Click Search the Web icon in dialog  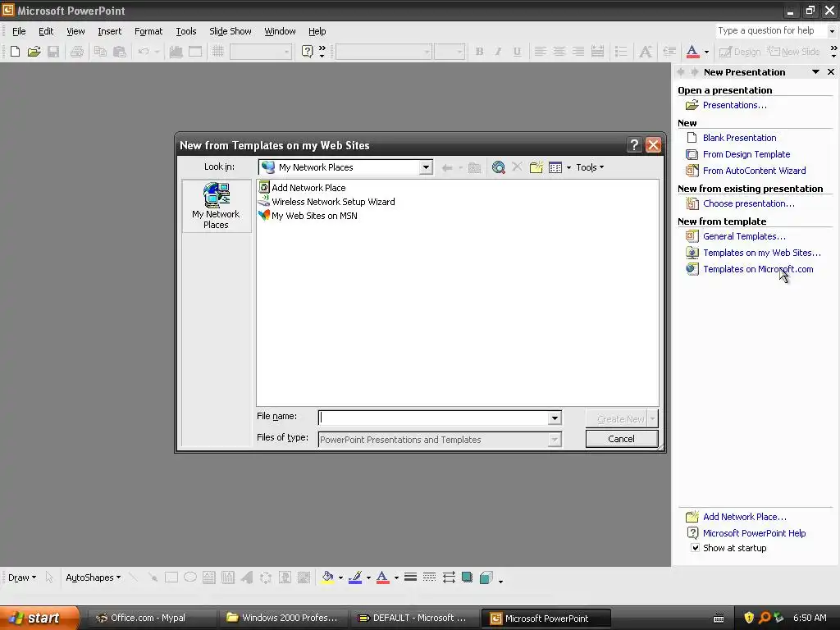tap(498, 167)
